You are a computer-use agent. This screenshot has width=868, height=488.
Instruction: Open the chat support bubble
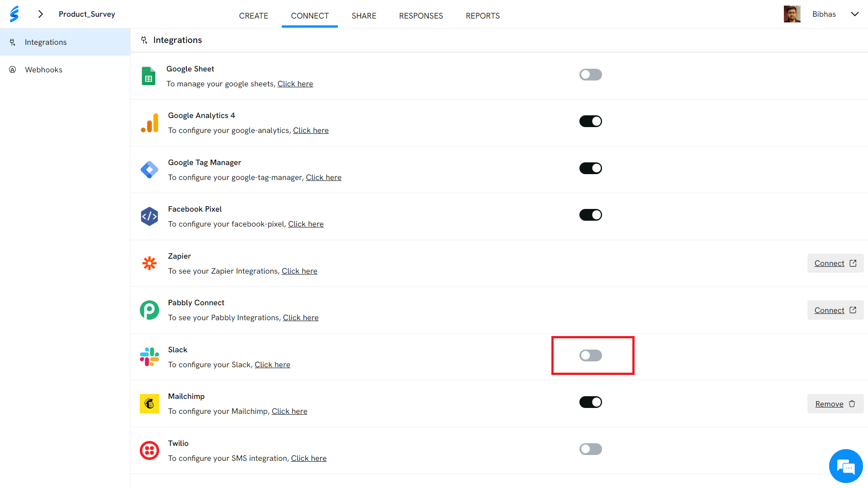[x=846, y=466]
